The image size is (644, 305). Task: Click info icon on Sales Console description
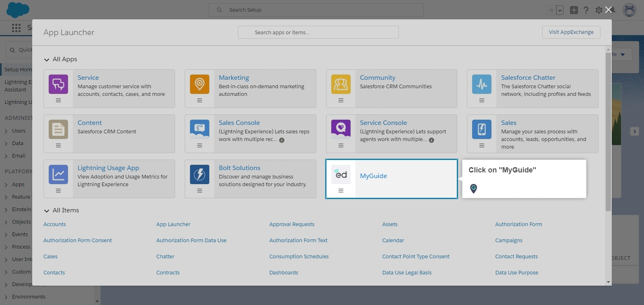coord(282,140)
